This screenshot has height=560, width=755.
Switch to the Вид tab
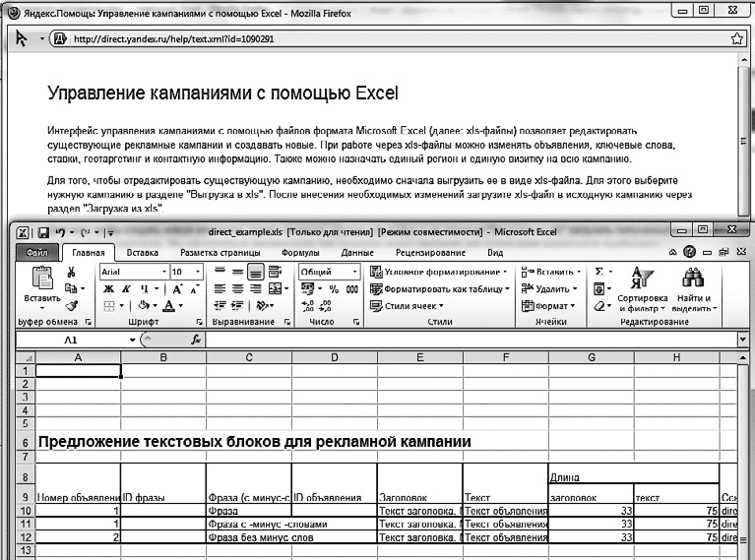tap(495, 253)
